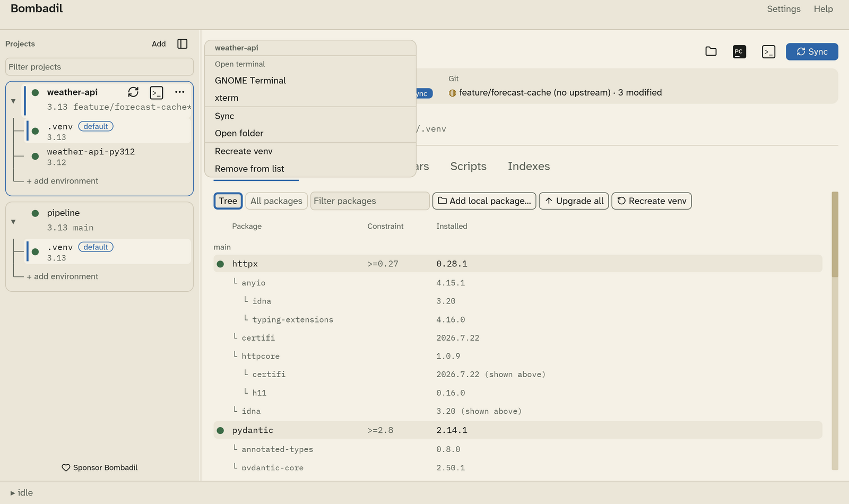Focus the Filter projects input

[x=99, y=67]
